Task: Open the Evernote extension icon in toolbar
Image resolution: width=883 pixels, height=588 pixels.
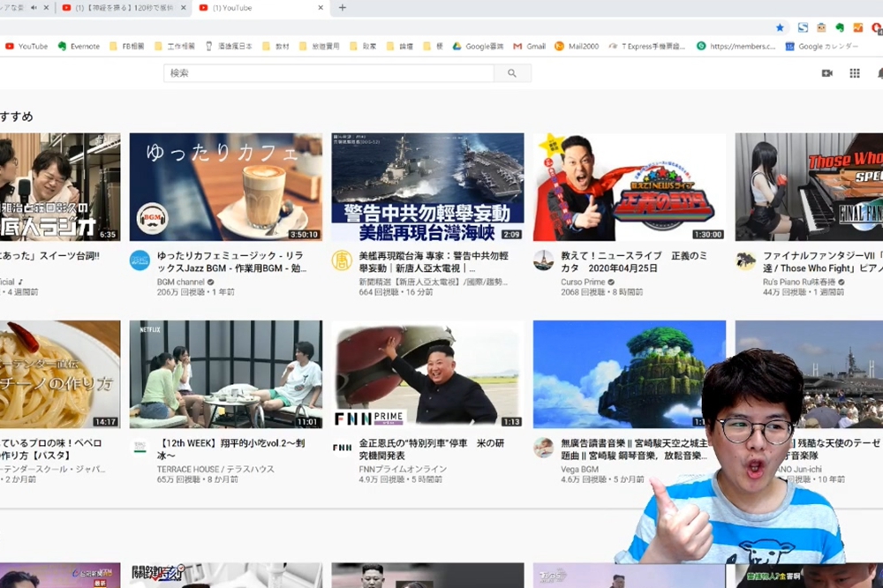Action: point(839,27)
